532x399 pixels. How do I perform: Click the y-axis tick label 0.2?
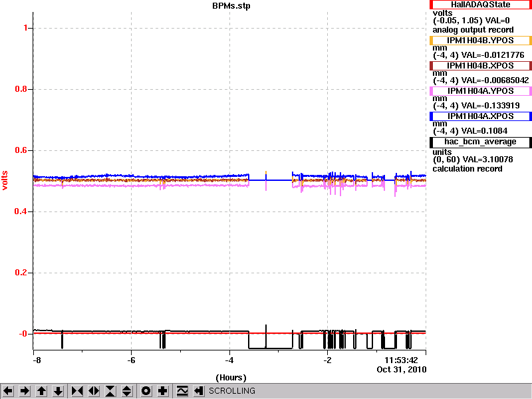click(21, 273)
